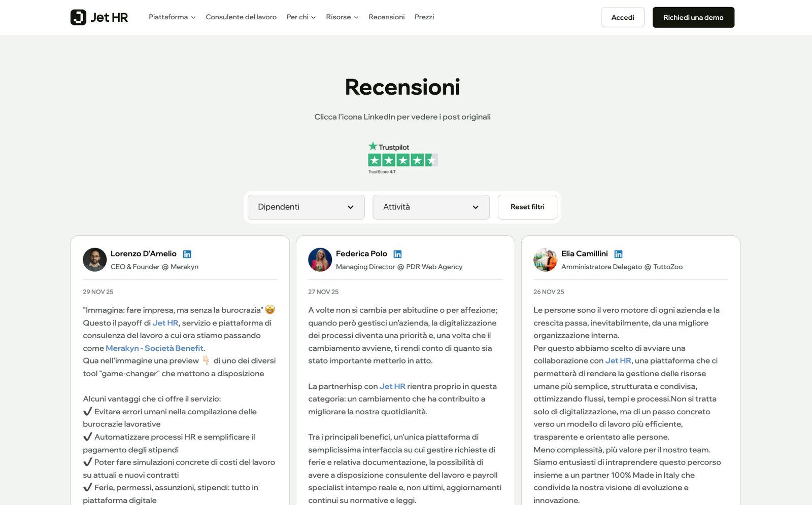Expand the Dipendenti filter dropdown
Screen dimensions: 812x505
point(306,207)
